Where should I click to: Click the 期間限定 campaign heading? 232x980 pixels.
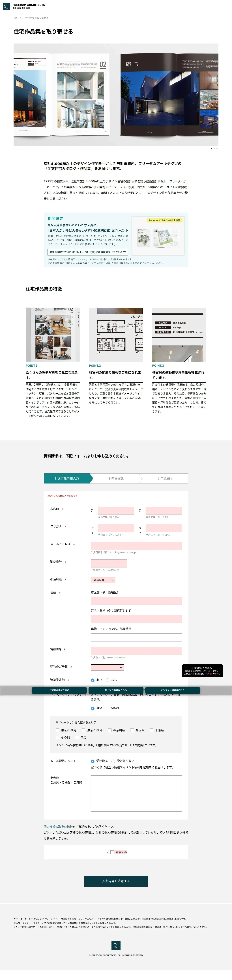[55, 219]
